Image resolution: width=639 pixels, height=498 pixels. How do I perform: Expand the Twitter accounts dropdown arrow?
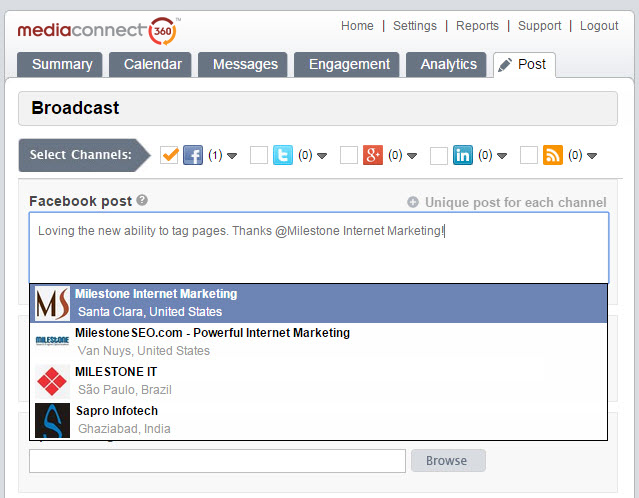point(322,156)
